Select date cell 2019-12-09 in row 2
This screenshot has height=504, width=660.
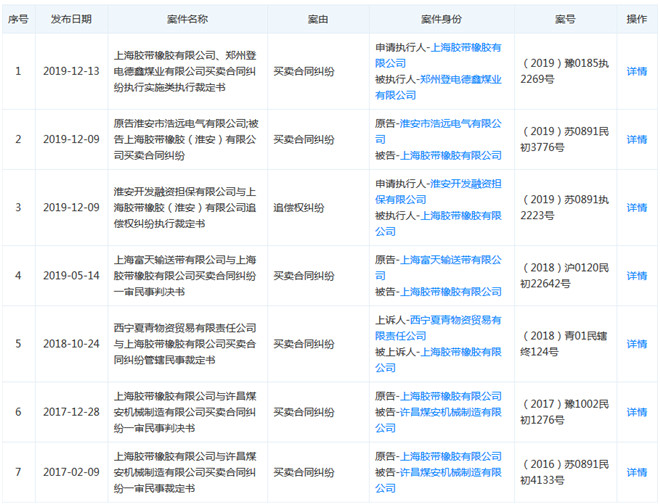pyautogui.click(x=71, y=139)
